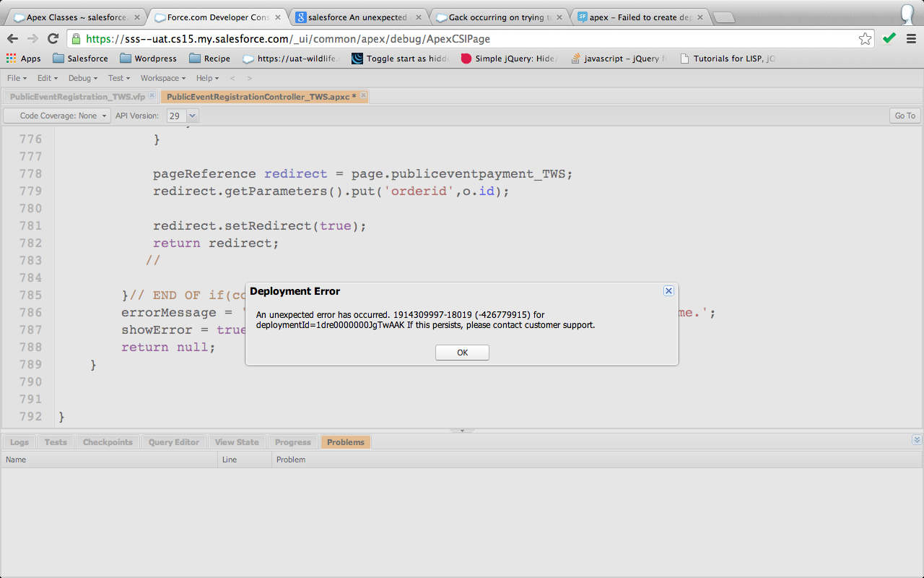Open the Debug menu
This screenshot has height=578, width=924.
[x=82, y=78]
